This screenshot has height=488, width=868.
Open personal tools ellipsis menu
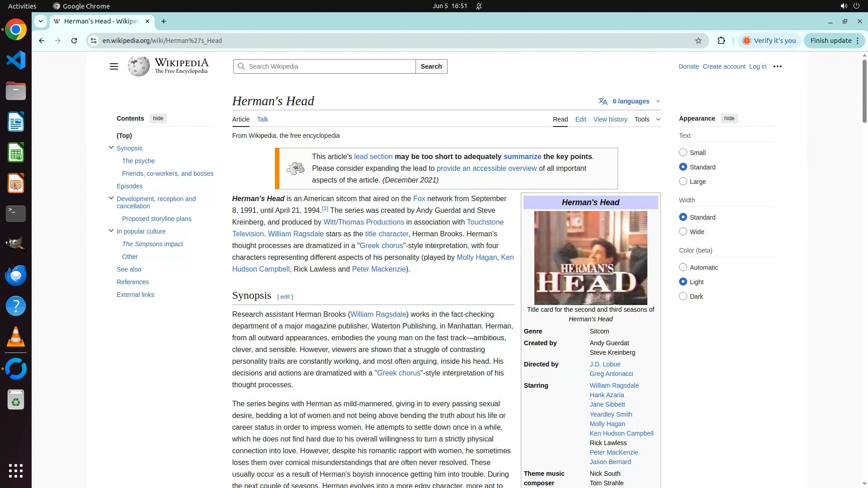tap(778, 66)
